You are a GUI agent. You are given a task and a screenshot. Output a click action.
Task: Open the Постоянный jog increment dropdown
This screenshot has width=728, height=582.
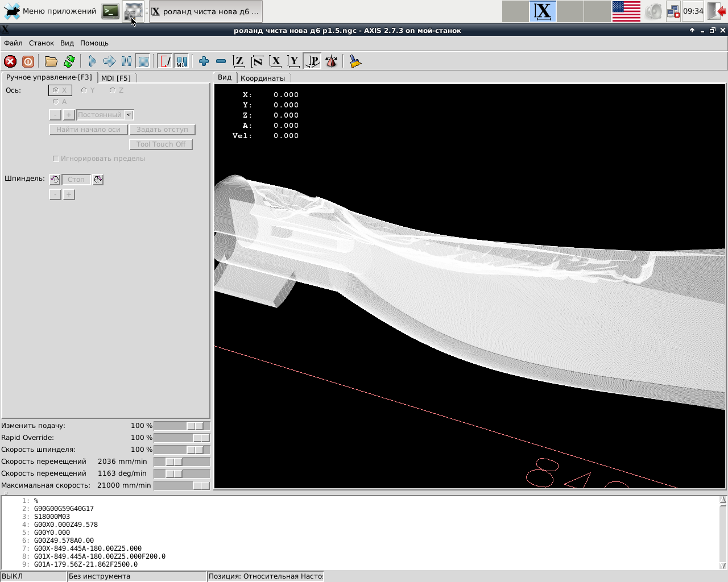[x=129, y=115]
